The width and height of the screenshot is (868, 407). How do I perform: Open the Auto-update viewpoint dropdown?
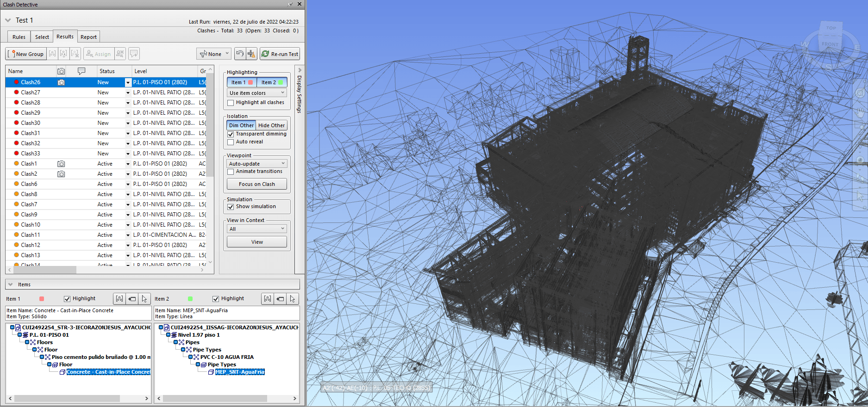click(257, 164)
